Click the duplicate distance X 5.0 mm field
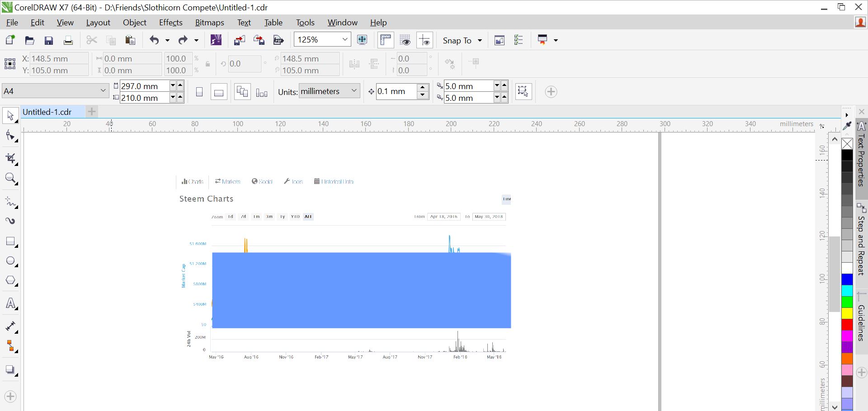 (x=468, y=86)
